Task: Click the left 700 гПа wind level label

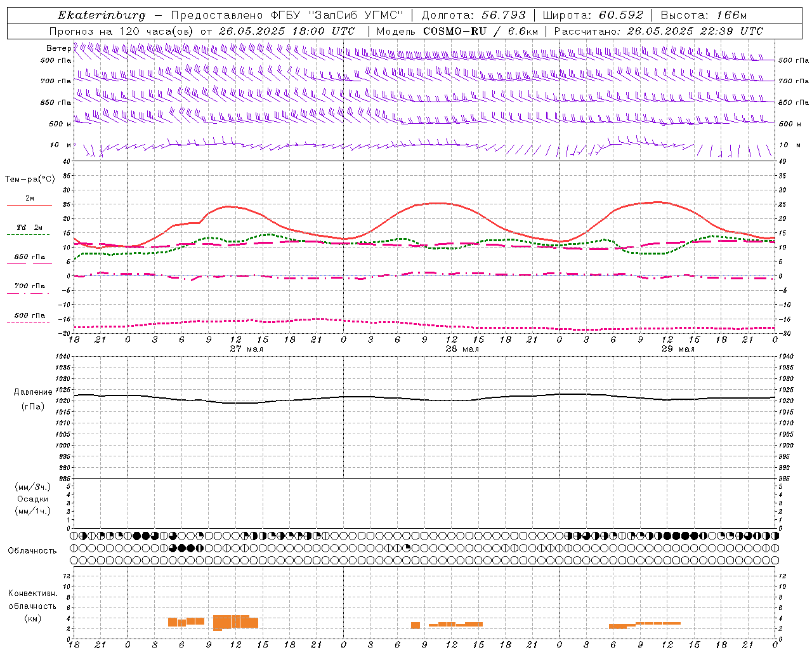Action: [56, 81]
